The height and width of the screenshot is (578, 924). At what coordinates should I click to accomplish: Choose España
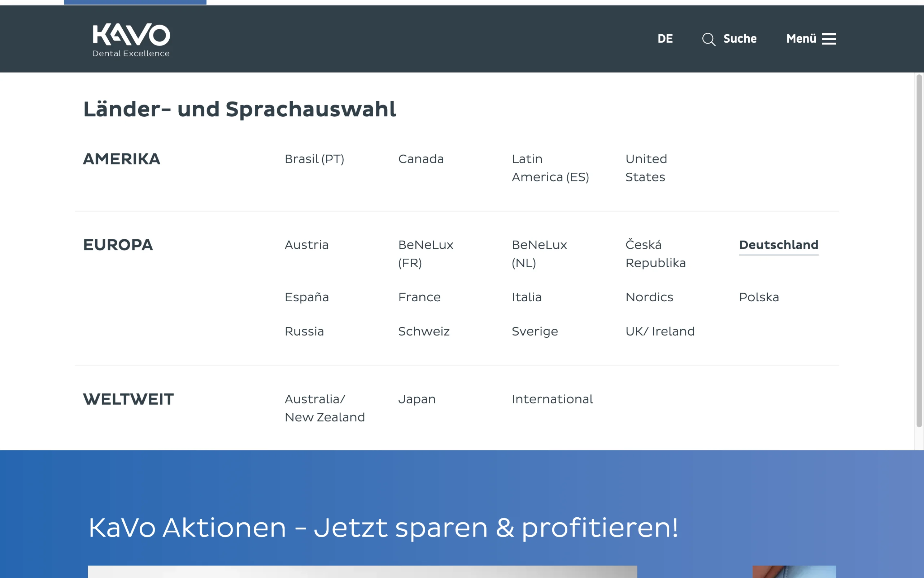pos(306,297)
